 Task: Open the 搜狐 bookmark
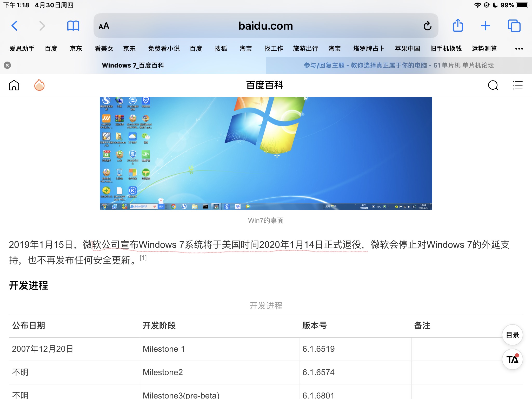point(221,49)
